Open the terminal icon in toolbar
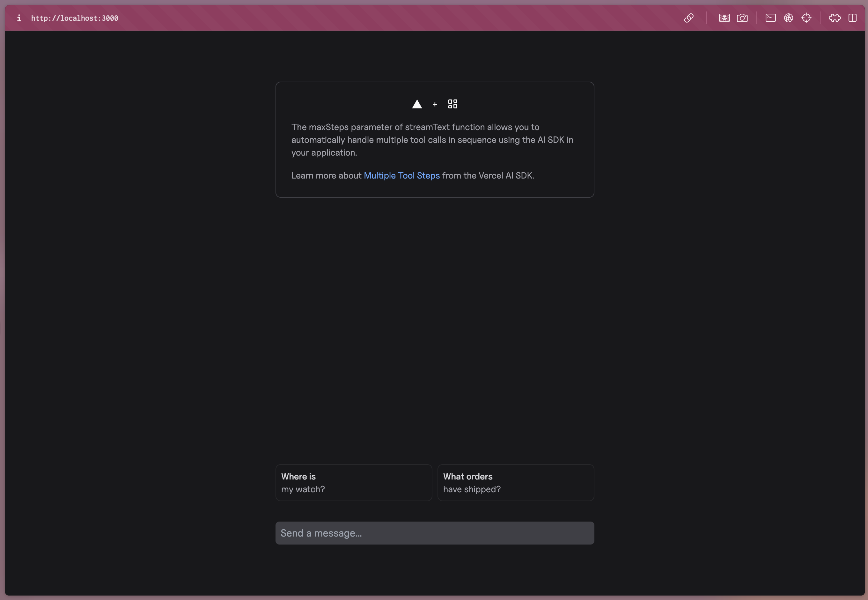Image resolution: width=868 pixels, height=600 pixels. point(770,18)
